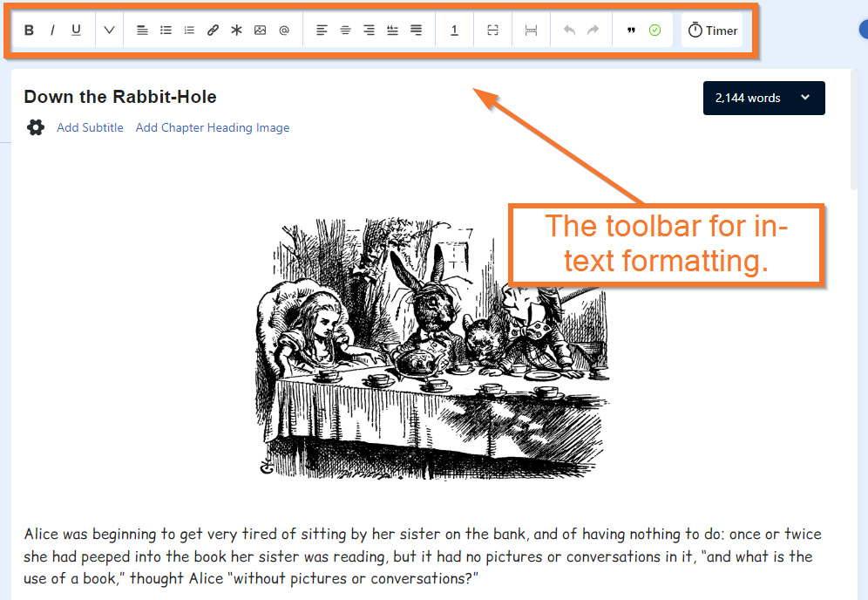This screenshot has width=868, height=600.
Task: Toggle smart quotes icon
Action: point(631,31)
